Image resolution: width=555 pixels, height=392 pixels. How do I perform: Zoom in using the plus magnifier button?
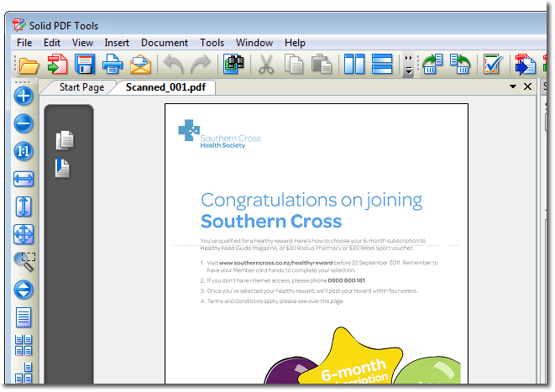24,96
